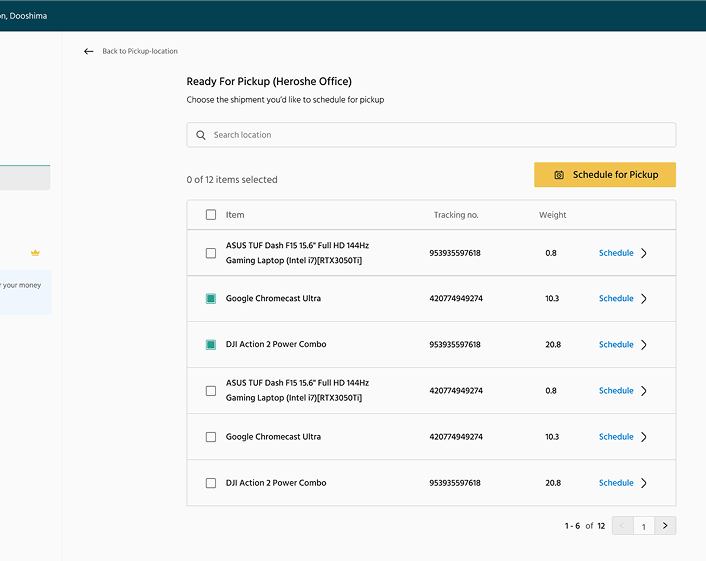Click the '0 of 12 items selected' text

click(232, 180)
